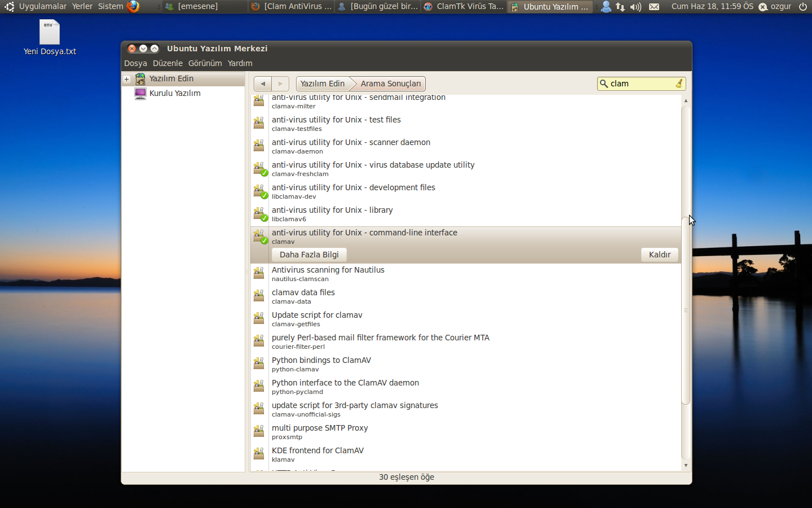The height and width of the screenshot is (508, 812).
Task: Click package icon for nautilus-clamscan
Action: click(259, 273)
